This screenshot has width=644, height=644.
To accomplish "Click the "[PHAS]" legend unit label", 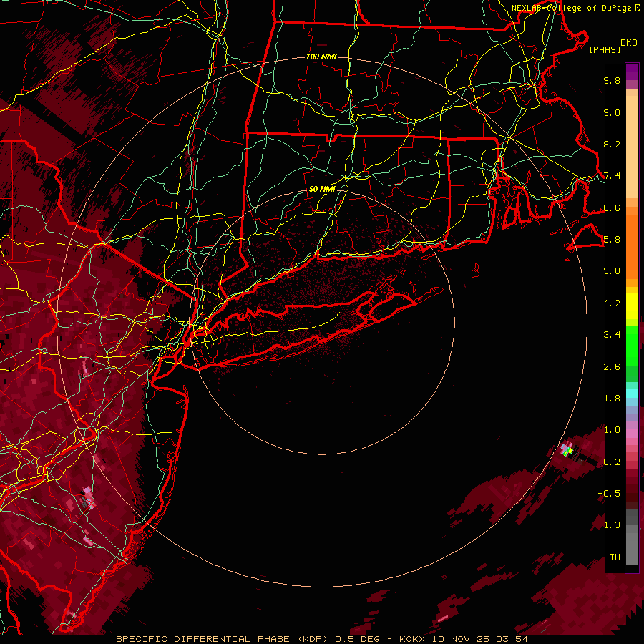I will (x=605, y=49).
